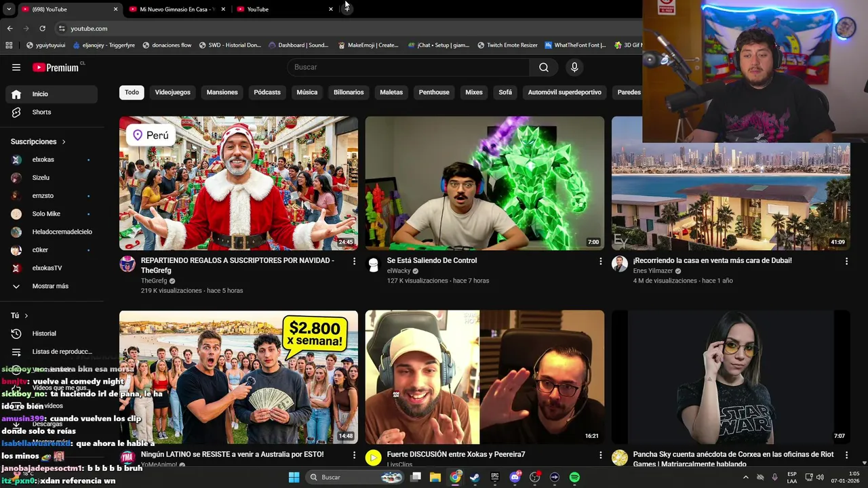Open the YouTube hamburger guide menu

point(16,67)
